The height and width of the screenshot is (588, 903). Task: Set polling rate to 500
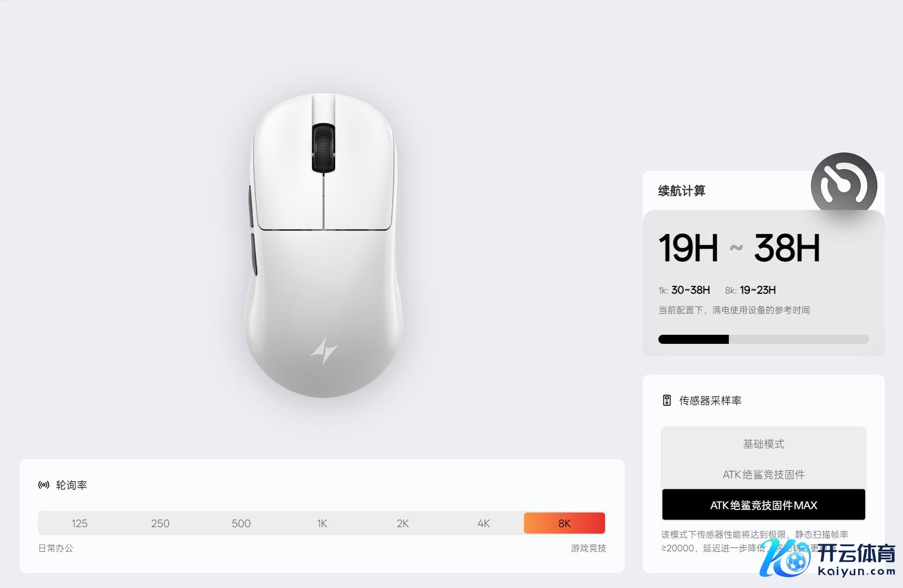(x=241, y=523)
